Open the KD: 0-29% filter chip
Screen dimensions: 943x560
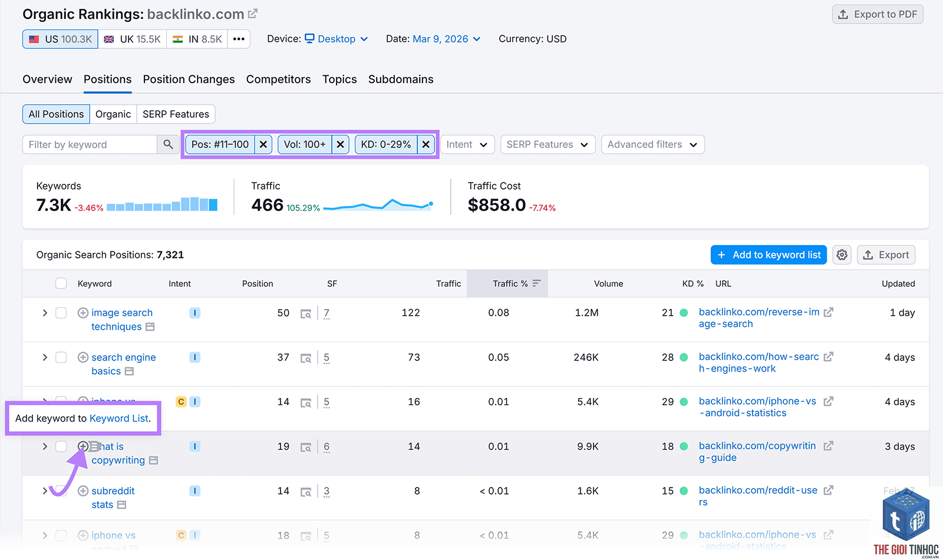pyautogui.click(x=386, y=144)
